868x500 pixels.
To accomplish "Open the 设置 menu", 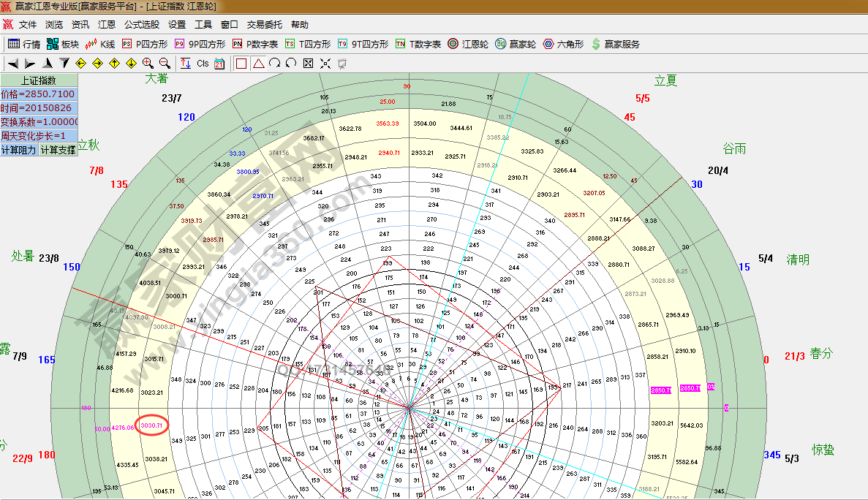I will click(x=177, y=24).
